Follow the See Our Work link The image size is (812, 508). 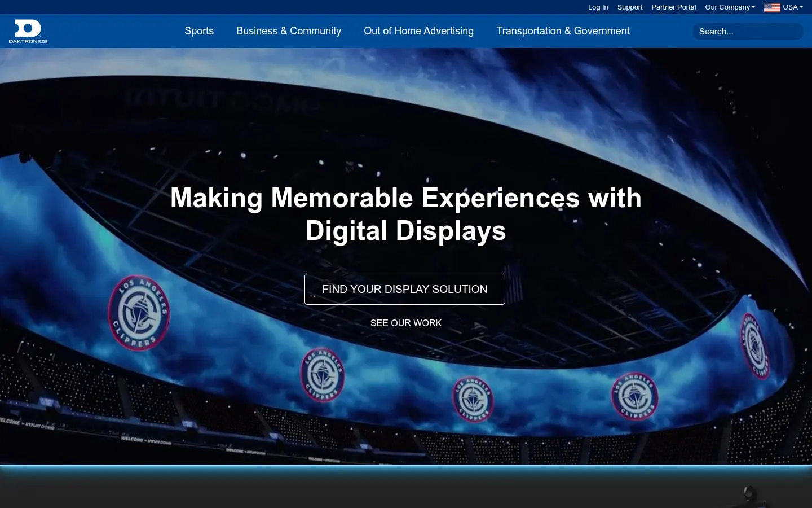pos(406,323)
